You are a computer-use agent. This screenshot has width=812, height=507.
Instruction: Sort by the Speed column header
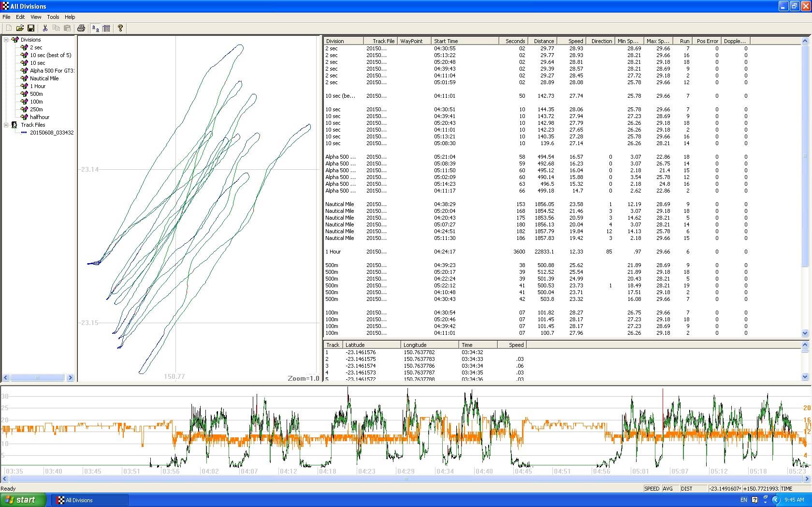tap(575, 41)
